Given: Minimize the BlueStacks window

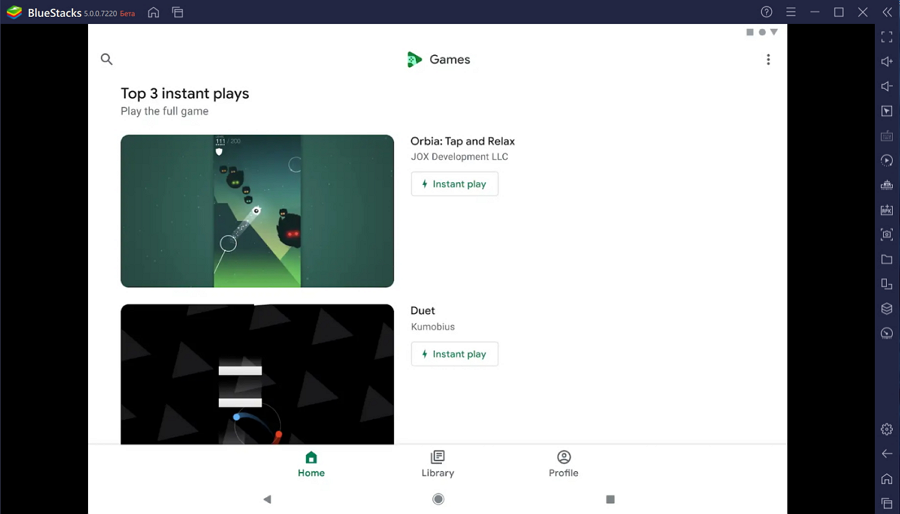Looking at the screenshot, I should (814, 12).
